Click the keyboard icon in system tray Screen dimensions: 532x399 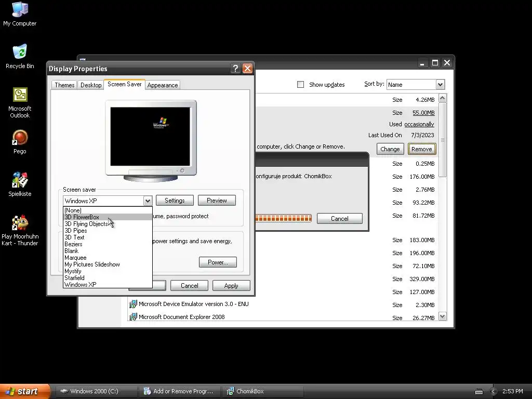(x=478, y=392)
